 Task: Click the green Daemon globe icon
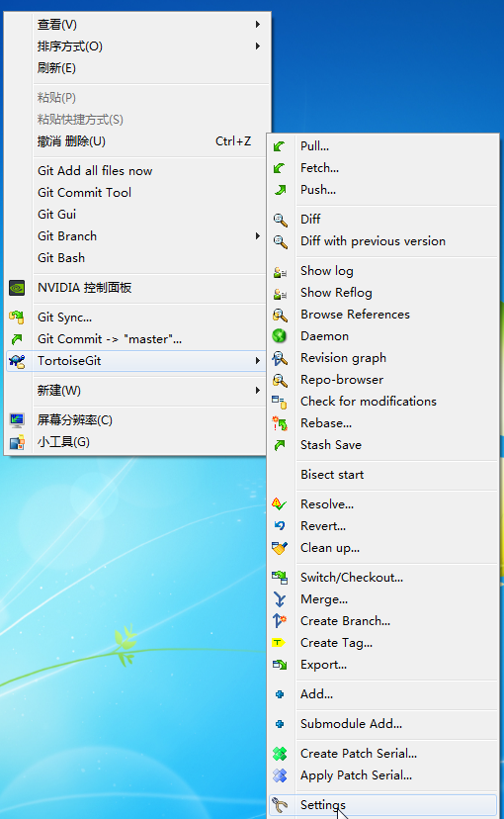click(280, 336)
